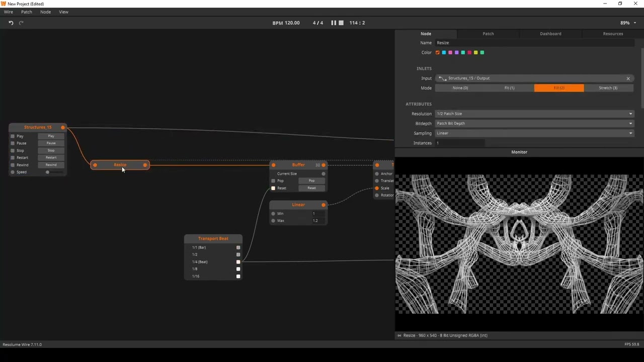Toggle the Restart inlet on Structures_15

click(x=13, y=158)
